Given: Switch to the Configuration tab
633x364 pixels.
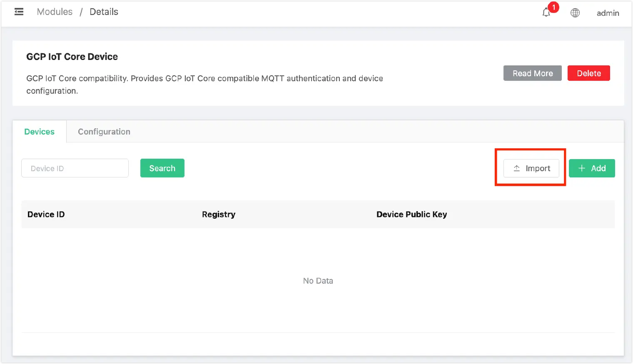Looking at the screenshot, I should 104,132.
